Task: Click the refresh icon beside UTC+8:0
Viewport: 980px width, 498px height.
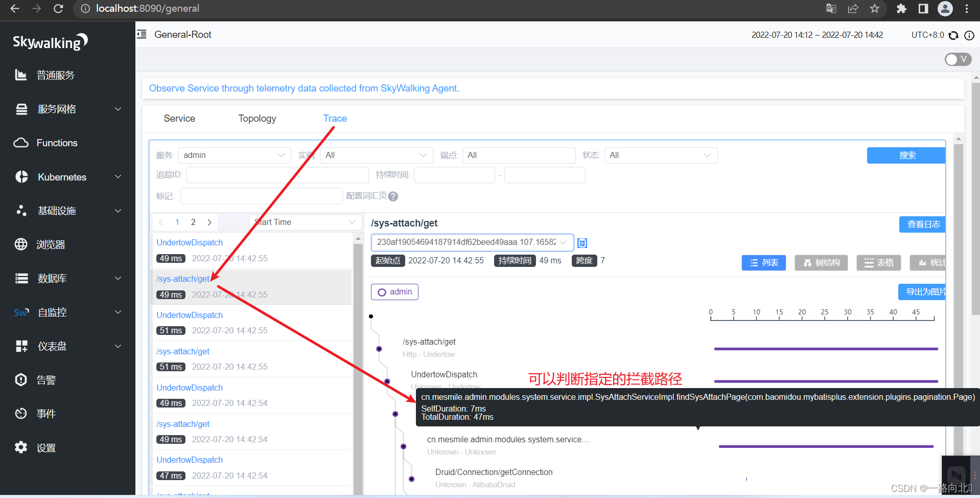Action: click(x=953, y=35)
